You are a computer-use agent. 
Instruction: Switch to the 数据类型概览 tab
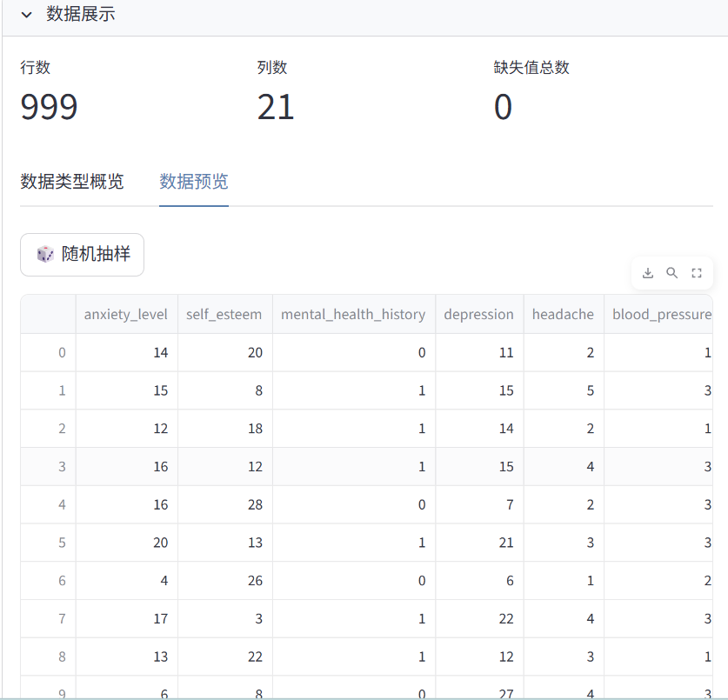click(x=72, y=182)
